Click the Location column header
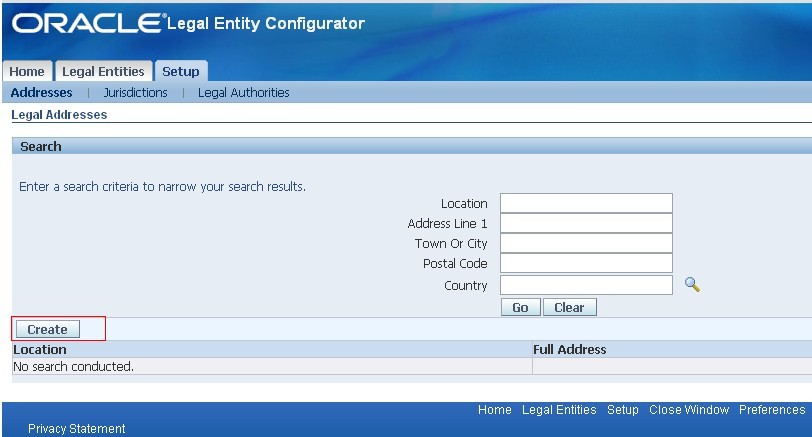 [x=40, y=349]
